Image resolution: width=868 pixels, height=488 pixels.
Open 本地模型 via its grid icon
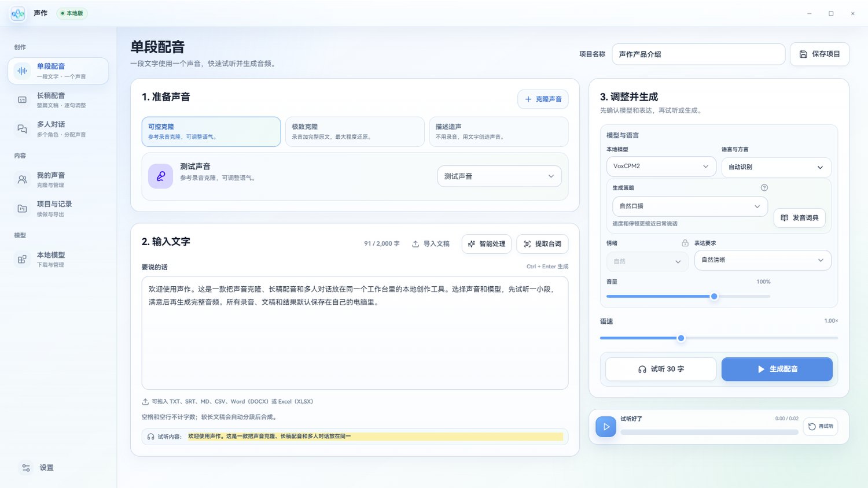(22, 260)
